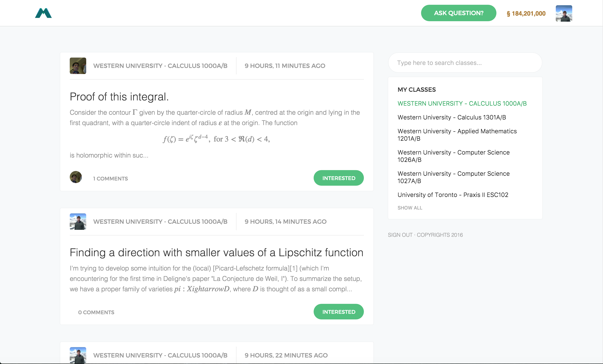This screenshot has height=364, width=603.
Task: Expand class list with Show All
Action: point(410,208)
